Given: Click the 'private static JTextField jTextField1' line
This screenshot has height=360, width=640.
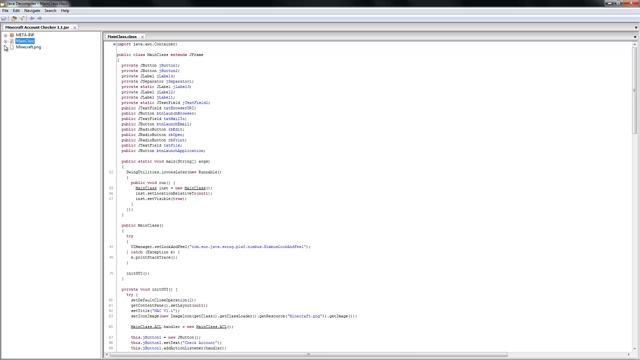Looking at the screenshot, I should [x=166, y=103].
